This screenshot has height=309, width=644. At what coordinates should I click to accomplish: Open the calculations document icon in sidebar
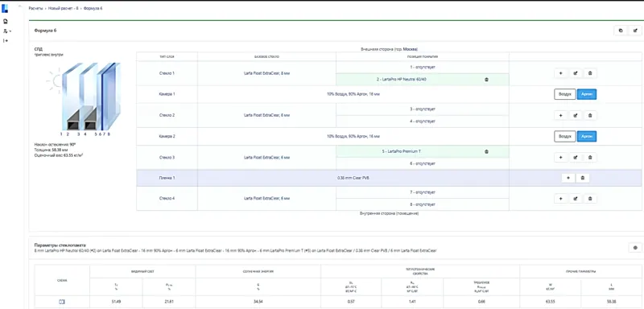tap(6, 21)
